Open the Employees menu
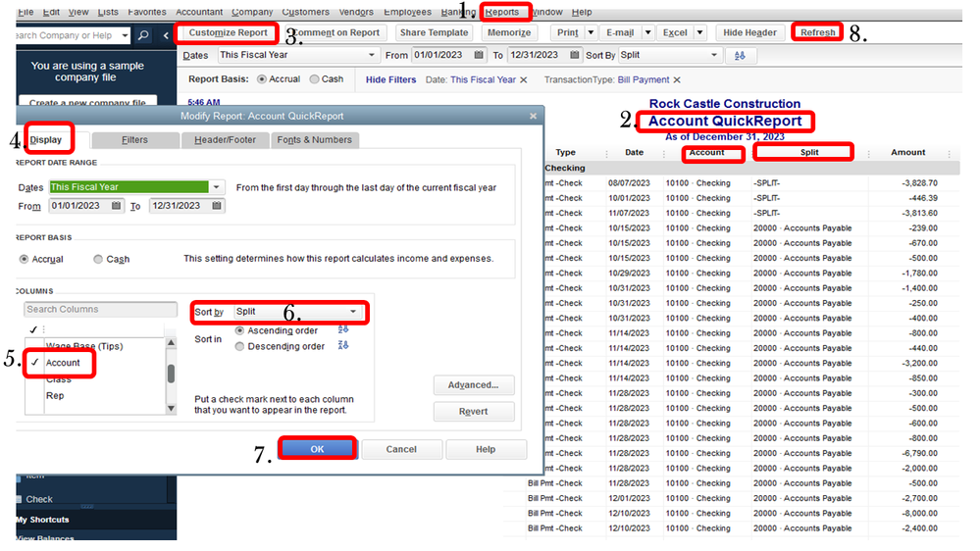Viewport: 980px width, 551px height. 407,12
